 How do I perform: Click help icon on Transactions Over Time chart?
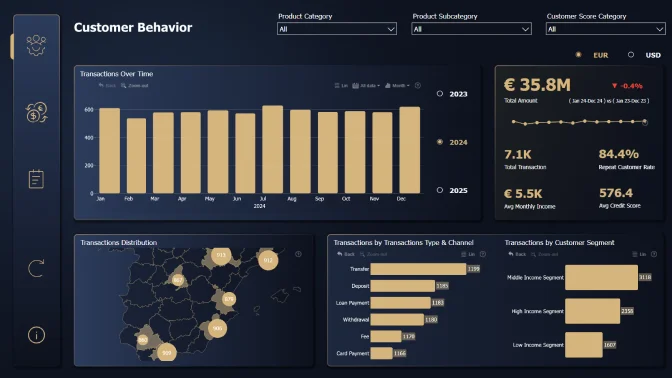(x=418, y=85)
